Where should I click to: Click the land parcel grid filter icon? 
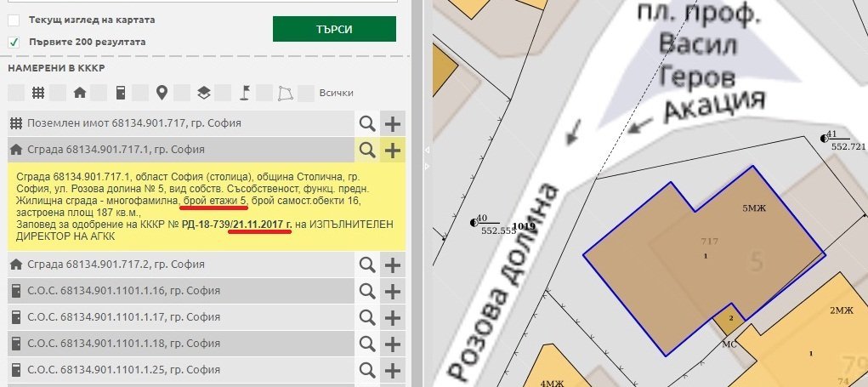(x=38, y=93)
